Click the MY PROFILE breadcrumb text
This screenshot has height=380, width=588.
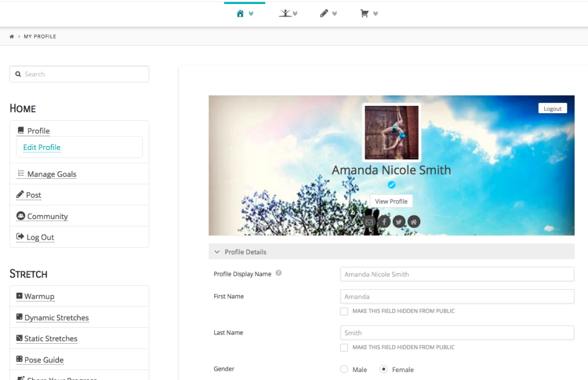pos(40,36)
